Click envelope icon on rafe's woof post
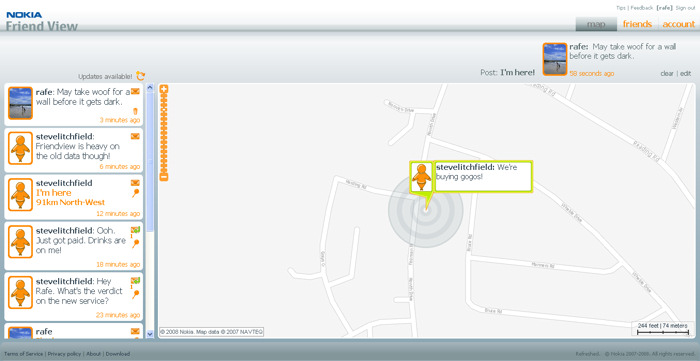This screenshot has width=700, height=361. tap(135, 91)
